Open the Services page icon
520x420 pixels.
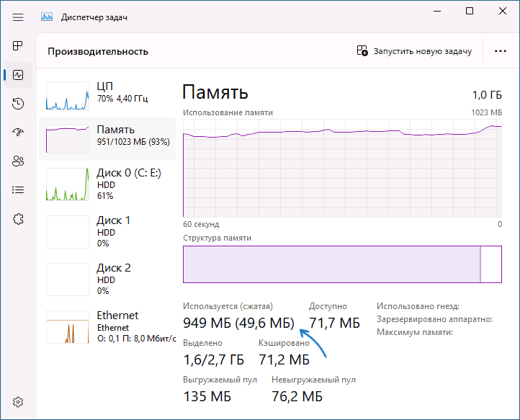18,219
